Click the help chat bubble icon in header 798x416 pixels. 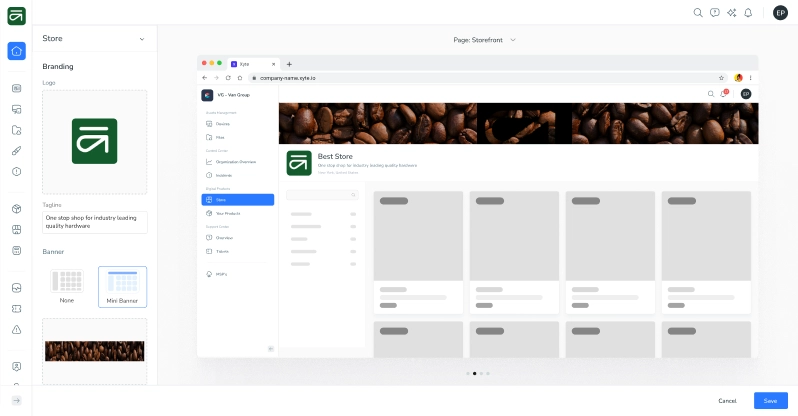[715, 13]
